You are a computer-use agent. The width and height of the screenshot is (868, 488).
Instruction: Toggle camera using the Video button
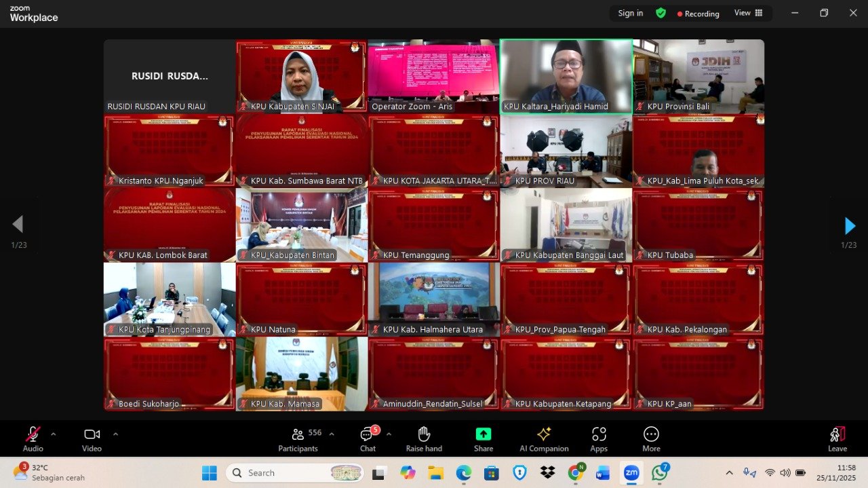click(92, 434)
